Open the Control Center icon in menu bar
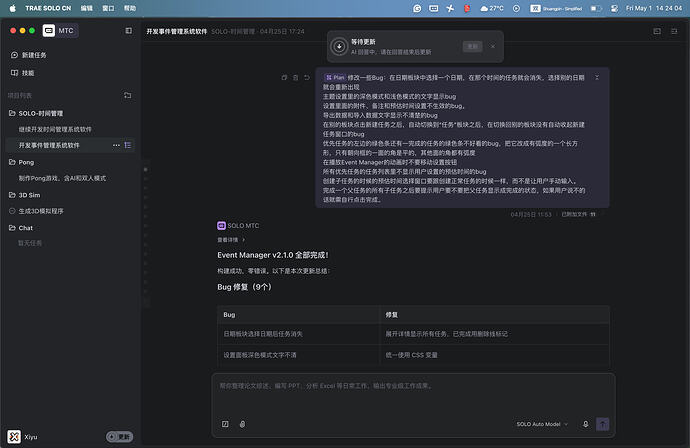 tap(614, 8)
